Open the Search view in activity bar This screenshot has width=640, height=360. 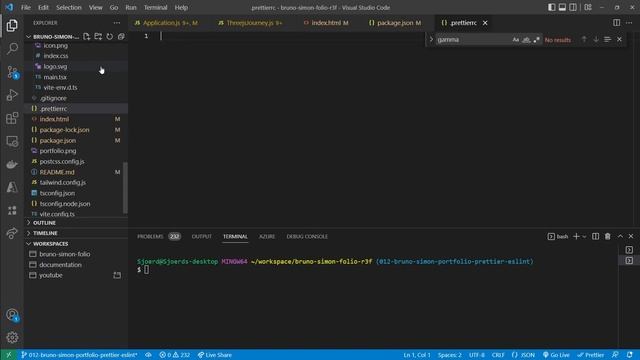coord(12,49)
